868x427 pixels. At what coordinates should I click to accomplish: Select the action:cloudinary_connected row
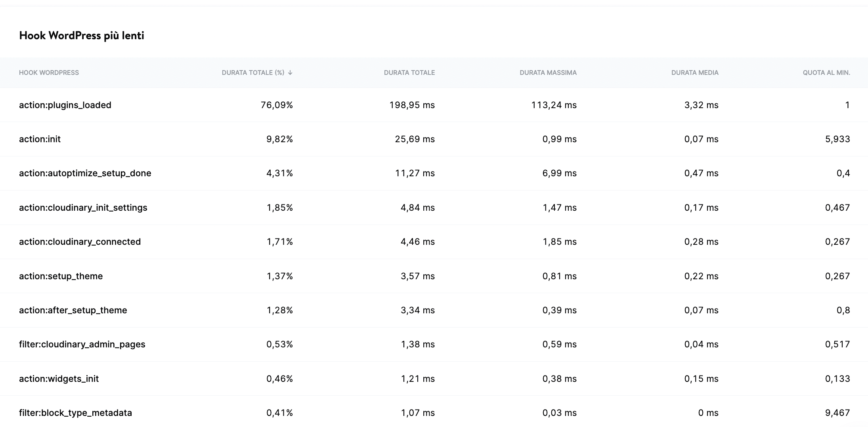point(80,241)
